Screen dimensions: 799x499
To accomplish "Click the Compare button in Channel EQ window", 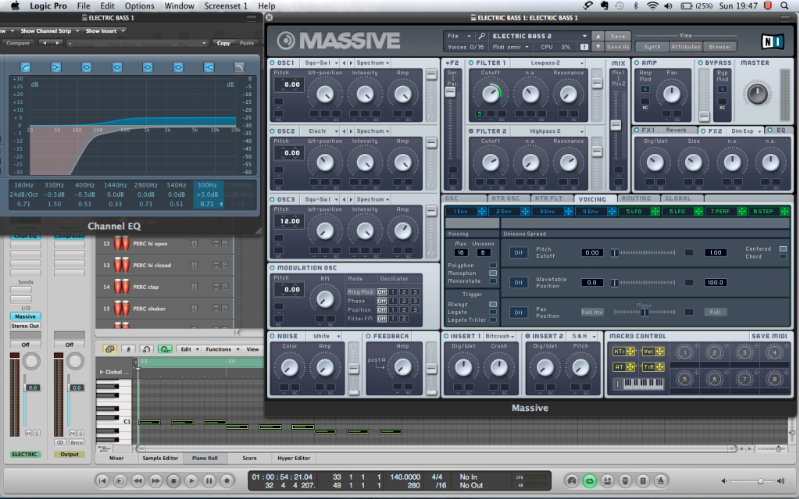I will tap(18, 43).
